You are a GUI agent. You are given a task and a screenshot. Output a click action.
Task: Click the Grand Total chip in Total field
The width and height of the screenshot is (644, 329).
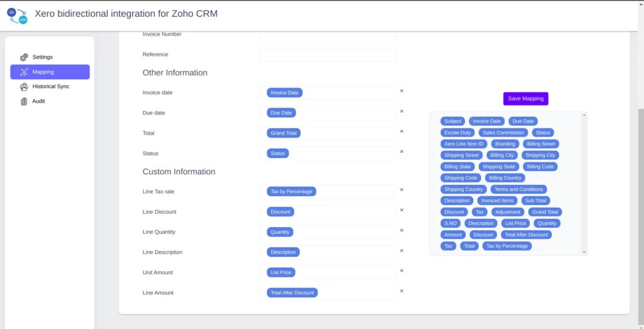[284, 133]
